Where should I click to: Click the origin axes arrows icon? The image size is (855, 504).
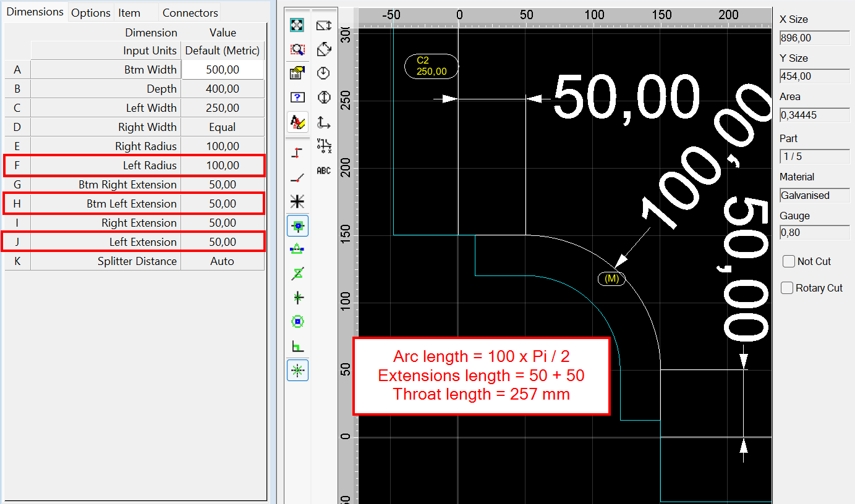(x=324, y=122)
